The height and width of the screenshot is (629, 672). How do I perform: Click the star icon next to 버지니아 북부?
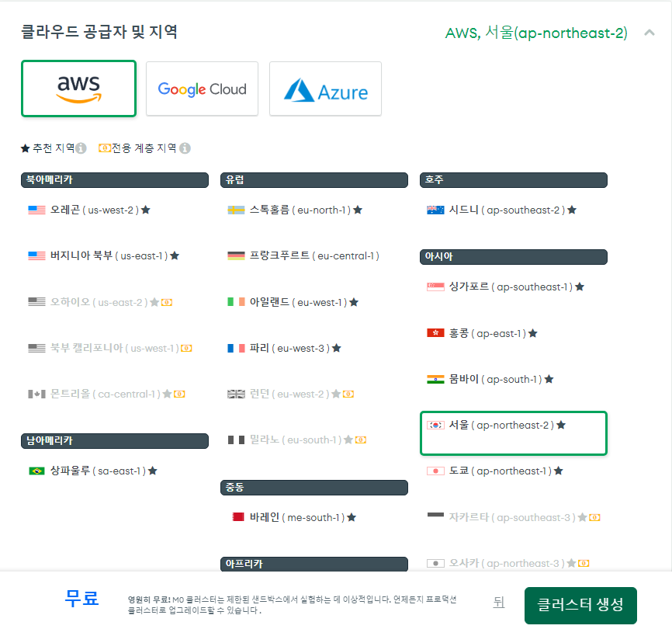tap(175, 255)
